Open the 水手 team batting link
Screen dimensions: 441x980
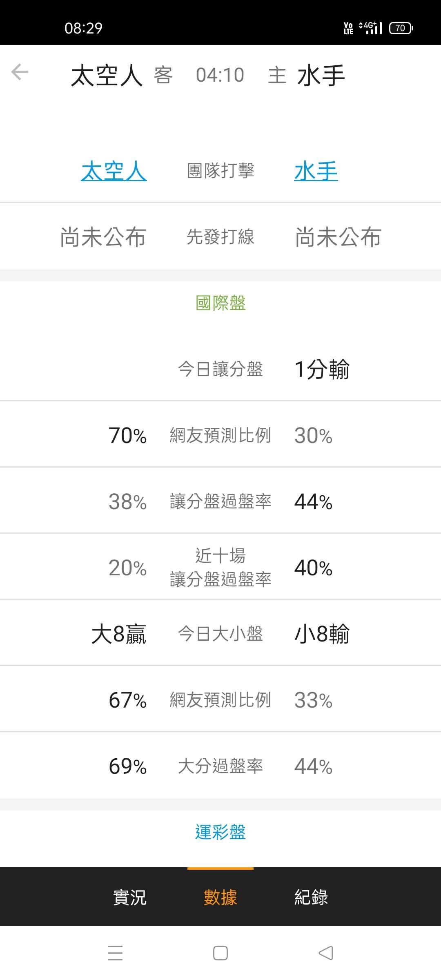(x=316, y=171)
